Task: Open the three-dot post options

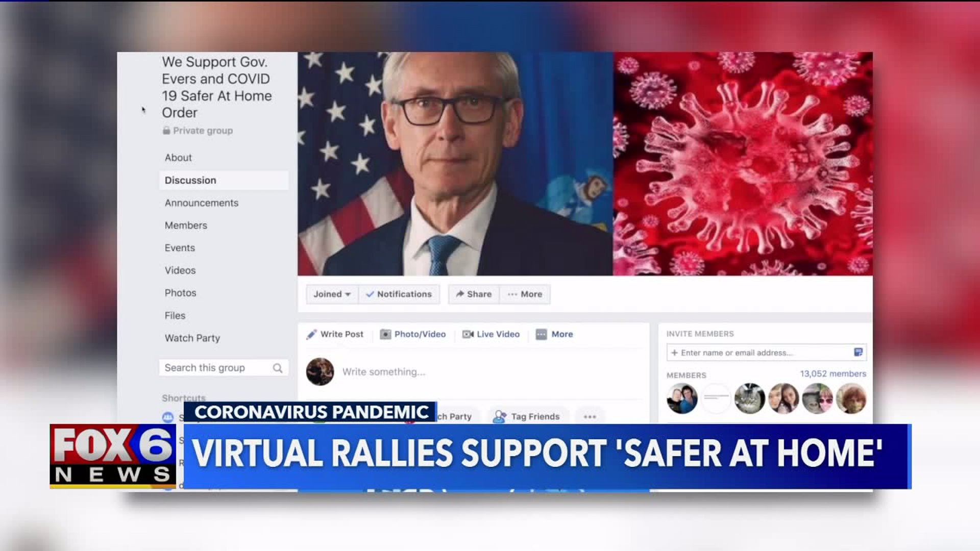Action: pyautogui.click(x=590, y=417)
